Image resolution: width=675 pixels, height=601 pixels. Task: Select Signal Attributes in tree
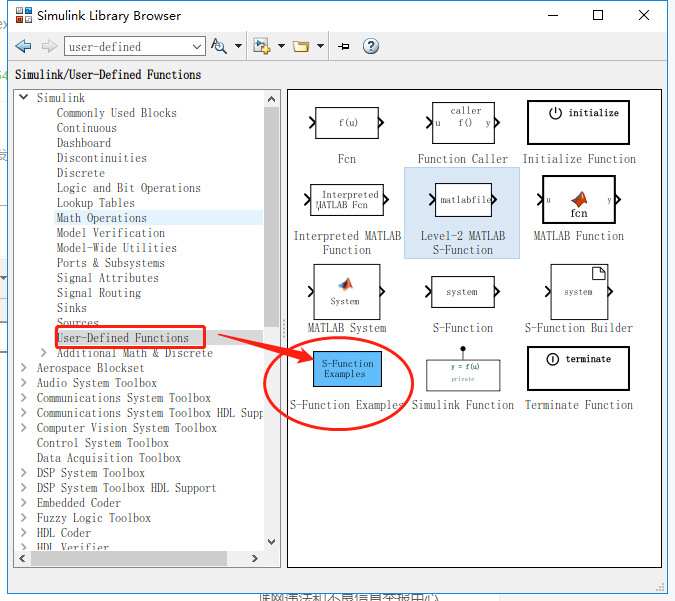[x=108, y=278]
